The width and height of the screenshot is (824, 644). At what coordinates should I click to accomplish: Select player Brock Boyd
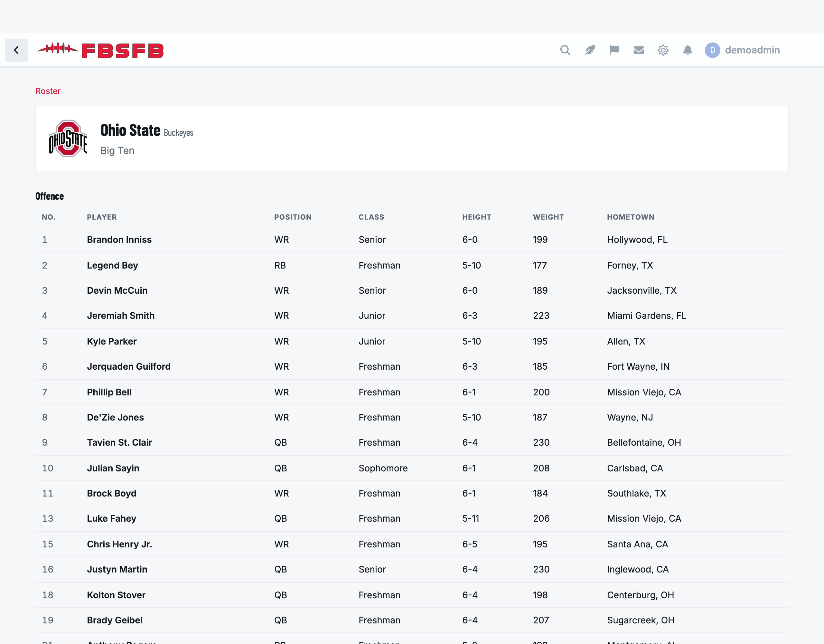(x=111, y=493)
